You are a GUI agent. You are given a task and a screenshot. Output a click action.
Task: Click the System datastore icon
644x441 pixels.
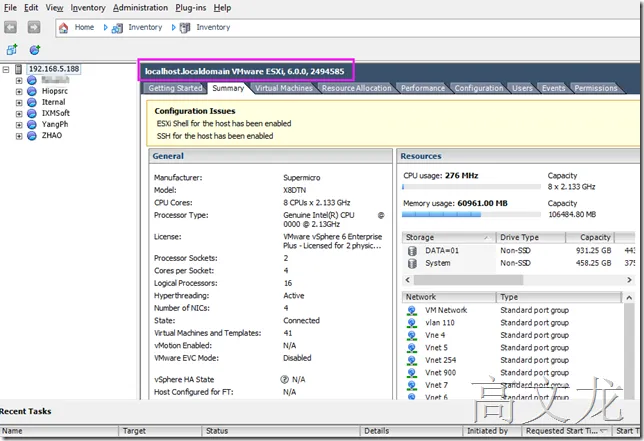coord(412,263)
